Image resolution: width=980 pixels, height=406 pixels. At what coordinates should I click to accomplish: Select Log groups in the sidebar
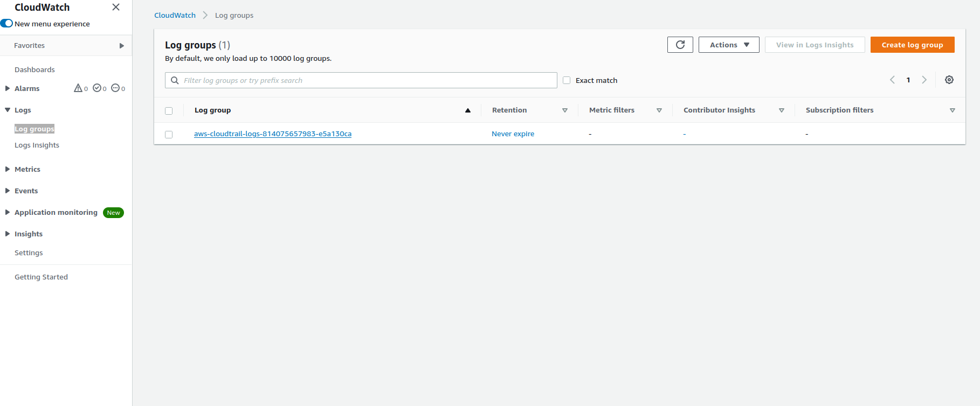tap(34, 129)
